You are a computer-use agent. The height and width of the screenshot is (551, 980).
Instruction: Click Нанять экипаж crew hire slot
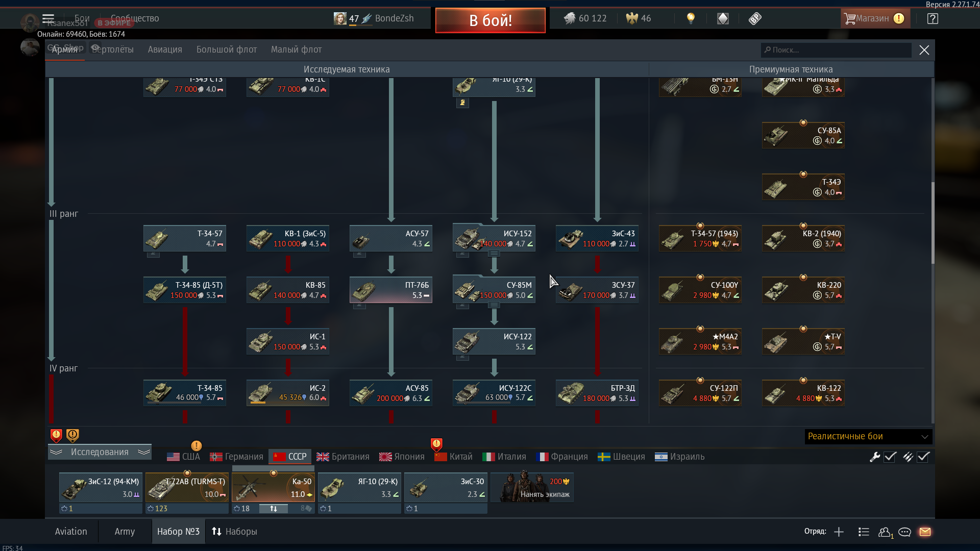click(x=532, y=487)
